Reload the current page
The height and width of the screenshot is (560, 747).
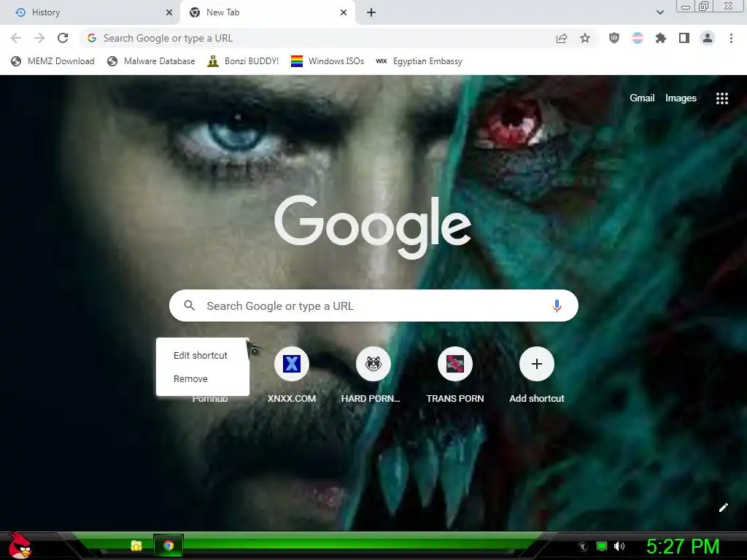[63, 38]
